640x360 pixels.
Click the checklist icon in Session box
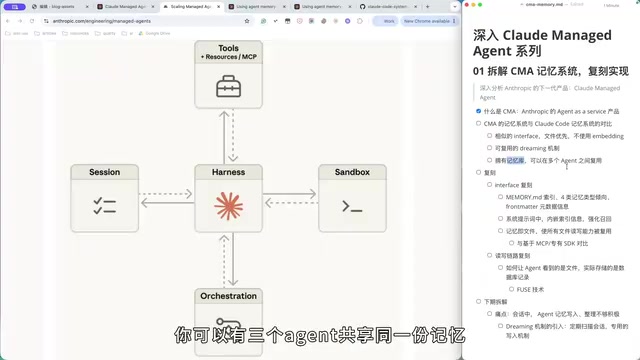pyautogui.click(x=104, y=206)
